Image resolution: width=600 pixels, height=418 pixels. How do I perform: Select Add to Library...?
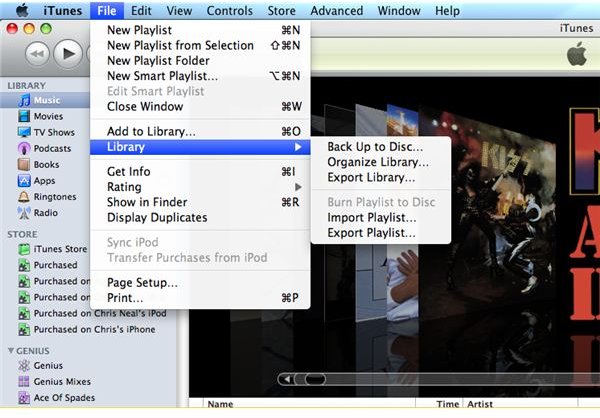[200, 131]
